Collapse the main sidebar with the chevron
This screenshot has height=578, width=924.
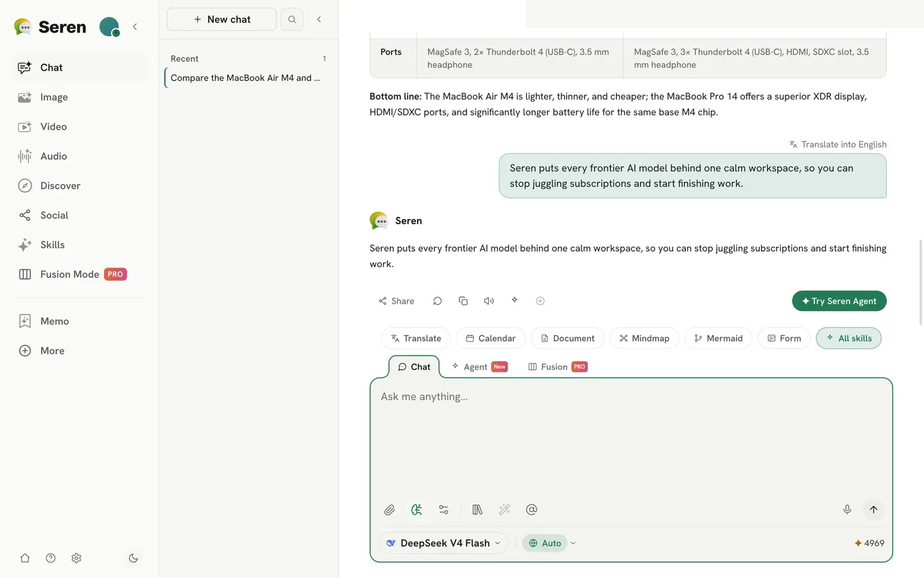click(135, 27)
